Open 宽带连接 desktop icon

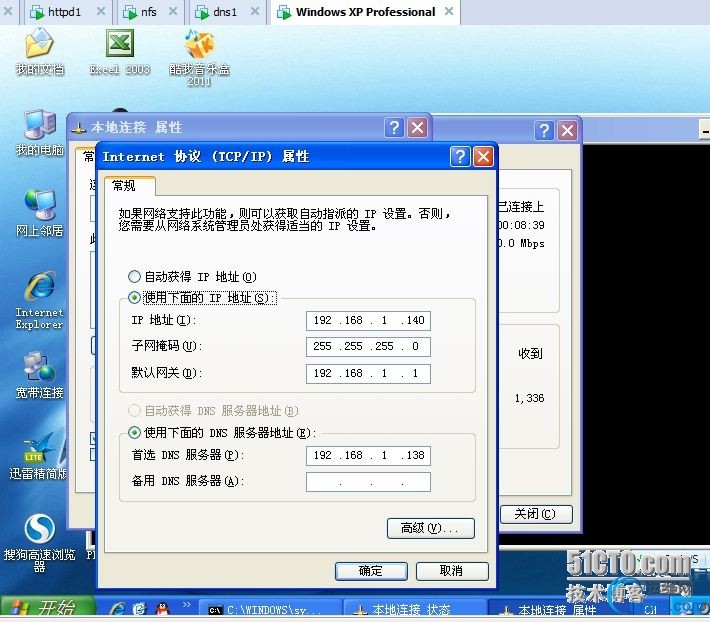[x=39, y=375]
